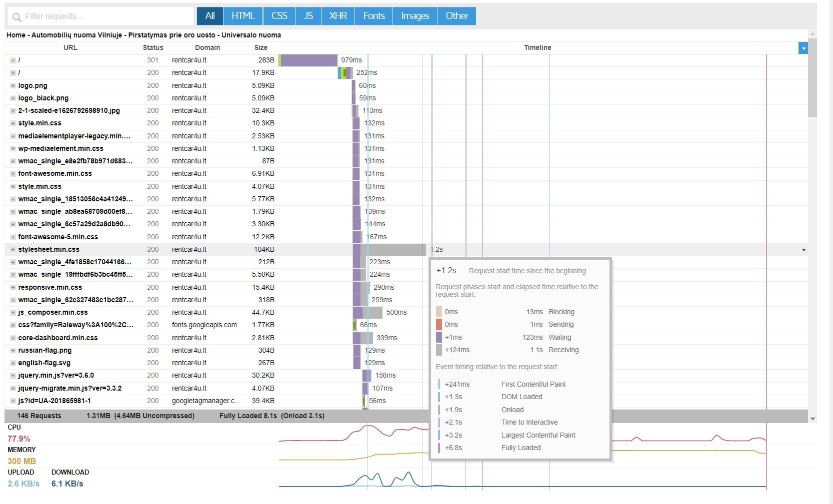Click the Size column header
Viewport: 833px width, 504px height.
point(260,47)
